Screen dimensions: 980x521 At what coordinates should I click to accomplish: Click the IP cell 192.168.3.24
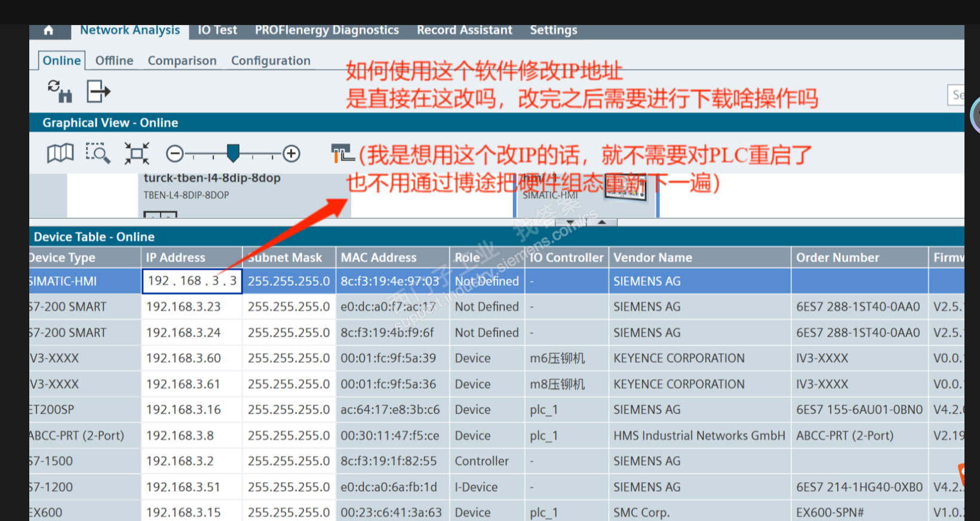point(192,332)
